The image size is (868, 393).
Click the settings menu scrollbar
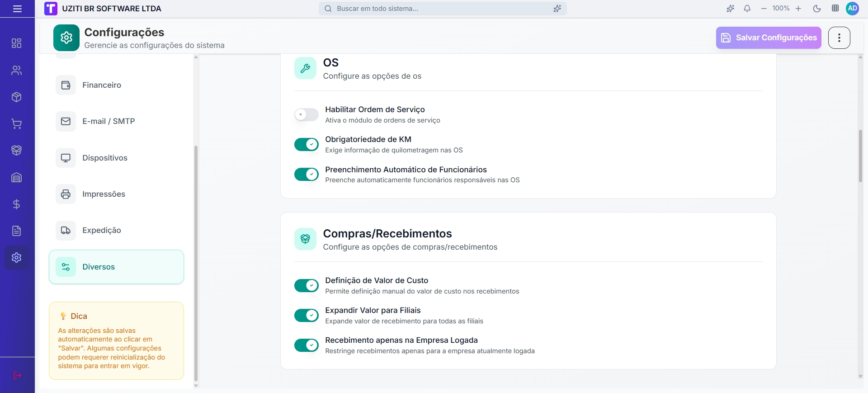[x=196, y=263]
